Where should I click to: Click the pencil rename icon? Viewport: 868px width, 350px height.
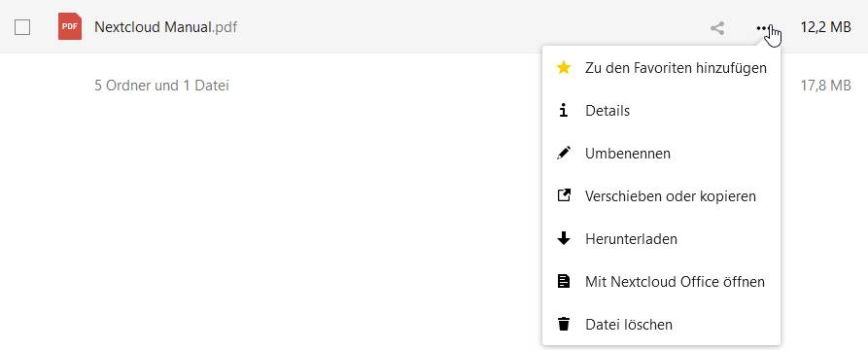tap(563, 153)
